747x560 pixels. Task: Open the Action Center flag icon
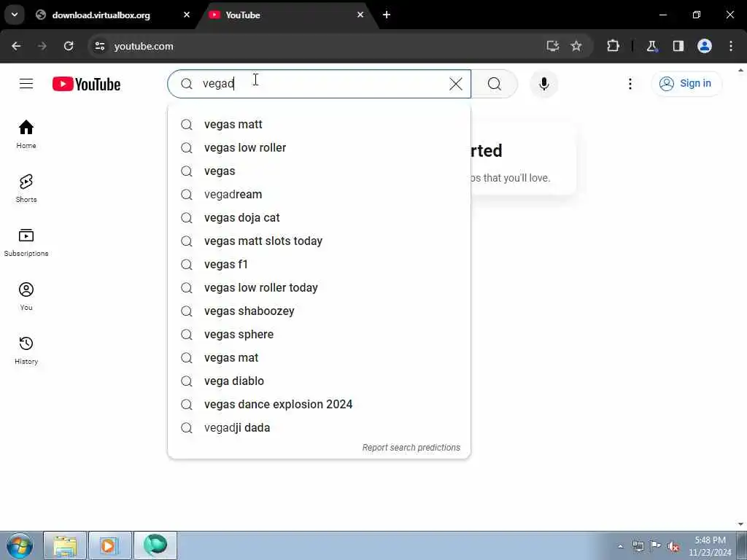pos(656,546)
